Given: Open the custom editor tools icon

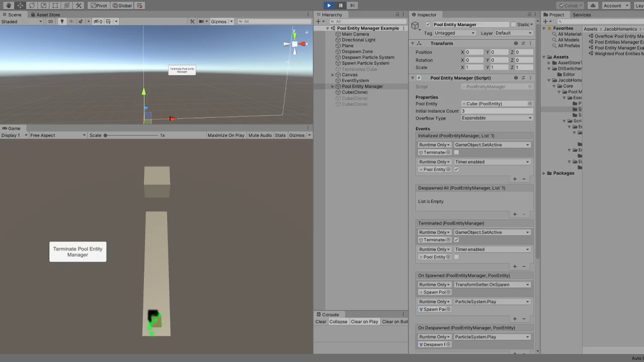Looking at the screenshot, I should click(78, 6).
